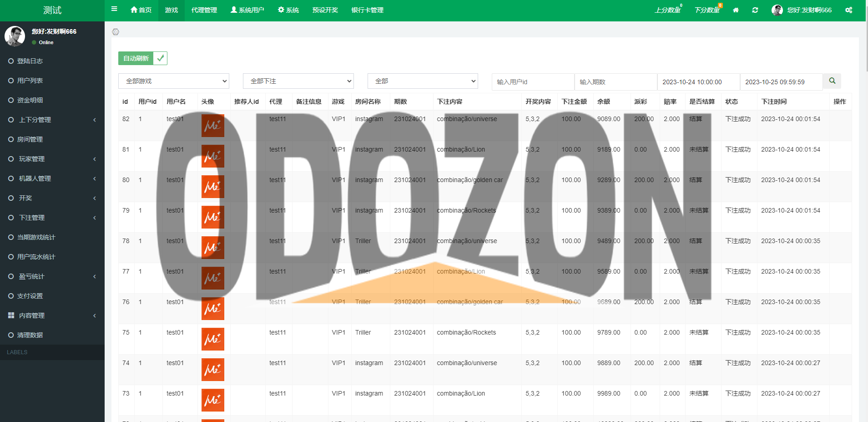This screenshot has width=868, height=422.
Task: Focus the 输入期数 field
Action: tap(616, 82)
